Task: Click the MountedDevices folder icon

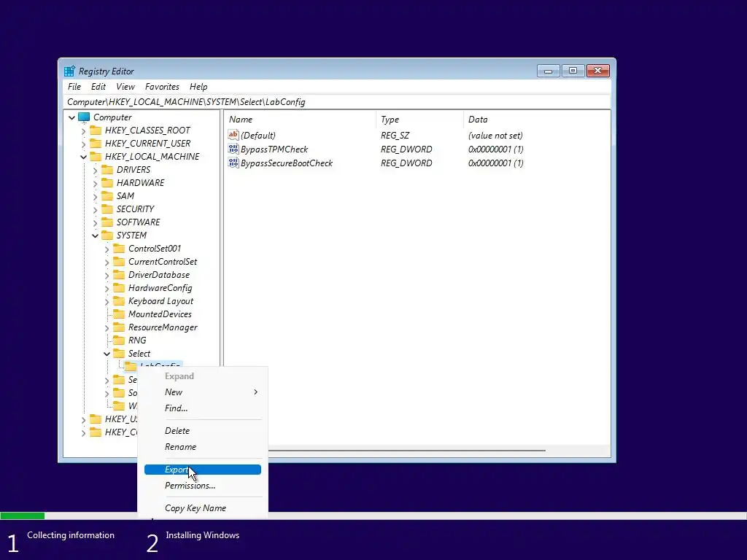Action: pos(119,314)
